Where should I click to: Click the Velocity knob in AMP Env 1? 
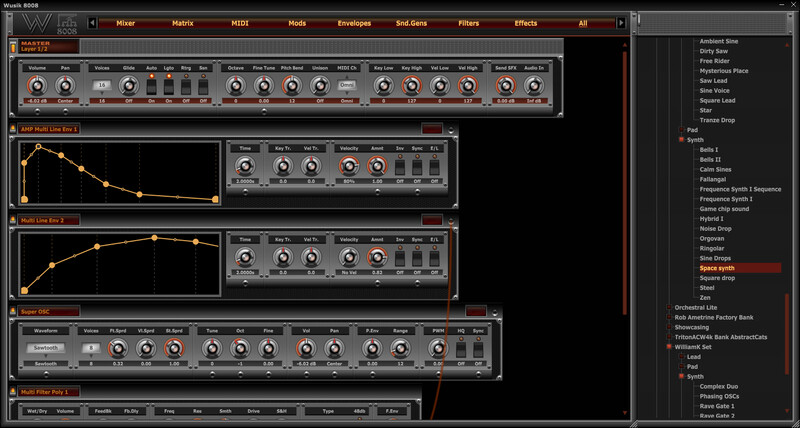point(349,166)
